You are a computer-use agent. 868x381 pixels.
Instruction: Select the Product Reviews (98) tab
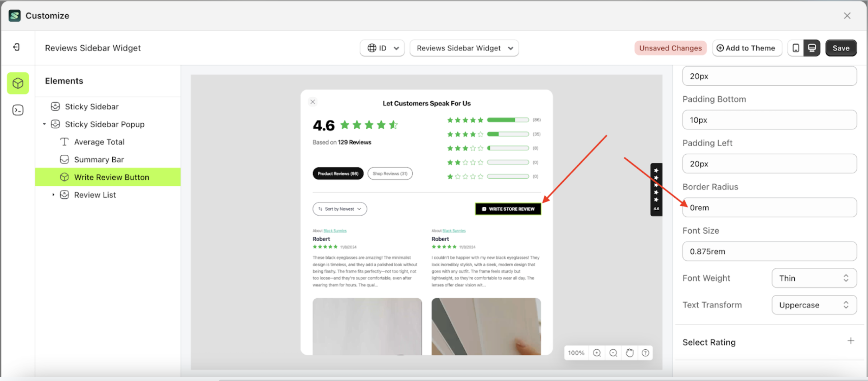(337, 173)
